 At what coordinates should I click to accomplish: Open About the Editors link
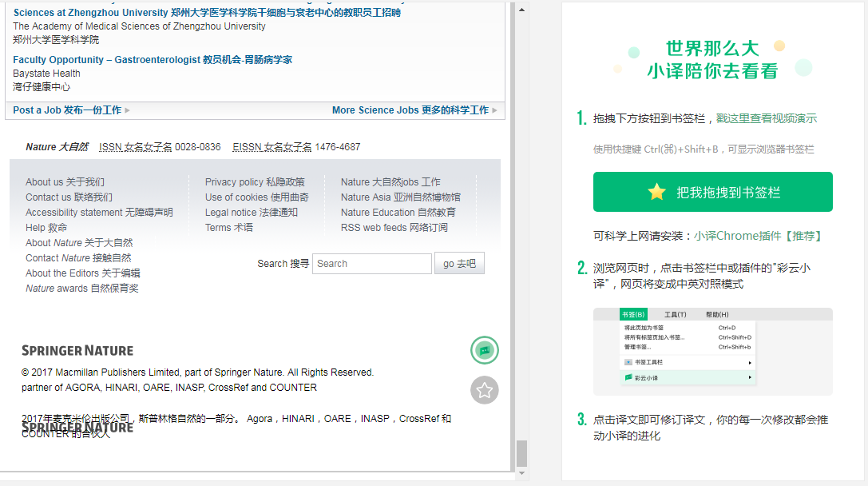click(82, 273)
